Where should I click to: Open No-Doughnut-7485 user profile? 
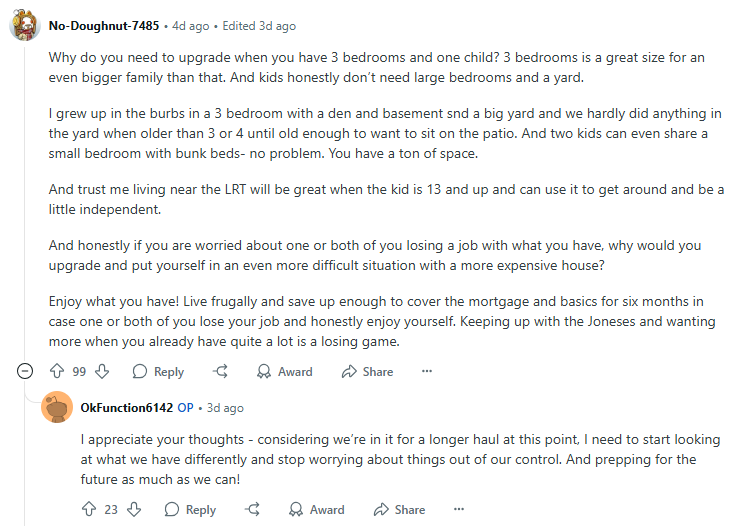coord(104,26)
